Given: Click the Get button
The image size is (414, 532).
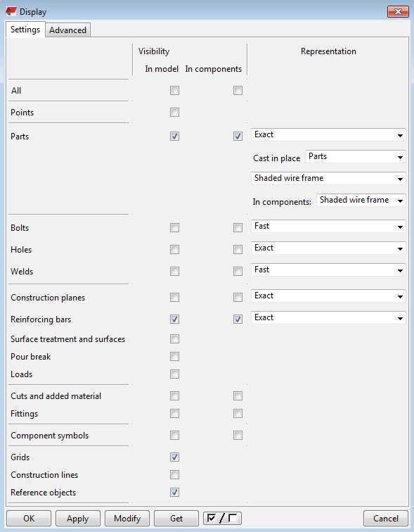Looking at the screenshot, I should point(176,518).
